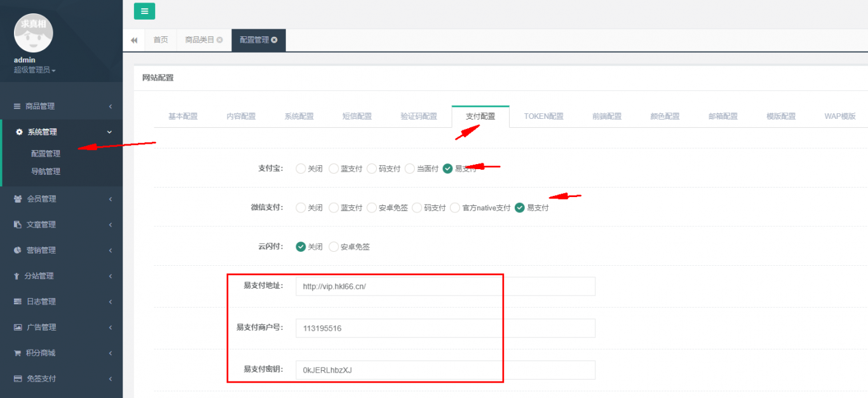The height and width of the screenshot is (398, 868).
Task: Click the 易支付商户号 input field
Action: point(445,328)
